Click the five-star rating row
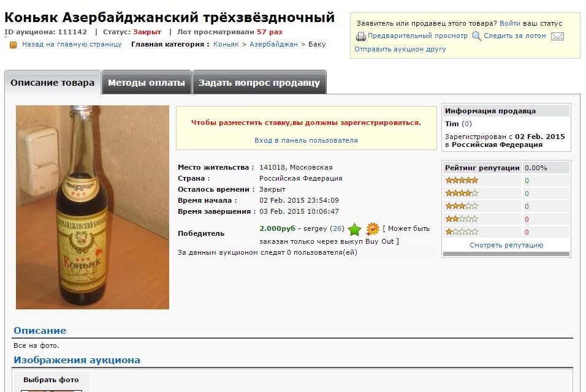Viewport: 586px width, 392px height. click(506, 181)
